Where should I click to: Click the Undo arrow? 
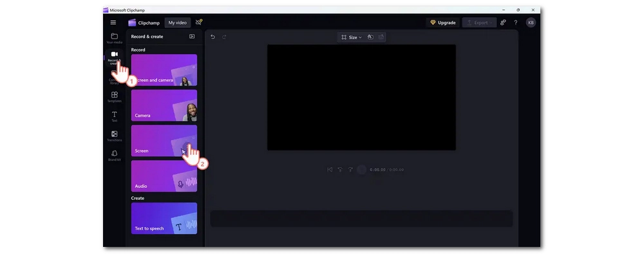coord(213,37)
